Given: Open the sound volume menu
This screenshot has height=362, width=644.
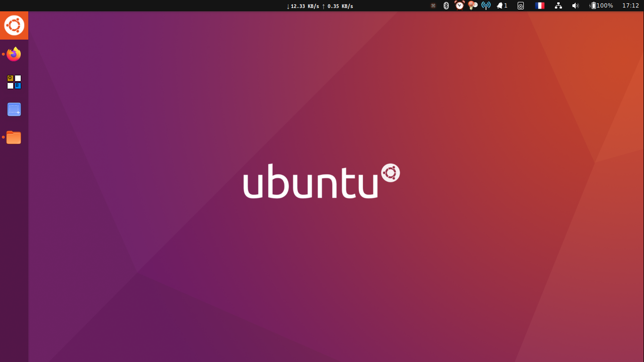Looking at the screenshot, I should tap(575, 6).
